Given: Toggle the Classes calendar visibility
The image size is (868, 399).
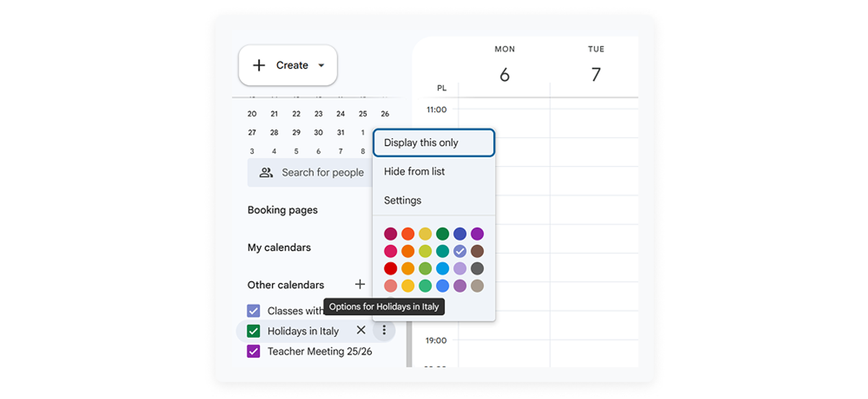Looking at the screenshot, I should point(253,310).
